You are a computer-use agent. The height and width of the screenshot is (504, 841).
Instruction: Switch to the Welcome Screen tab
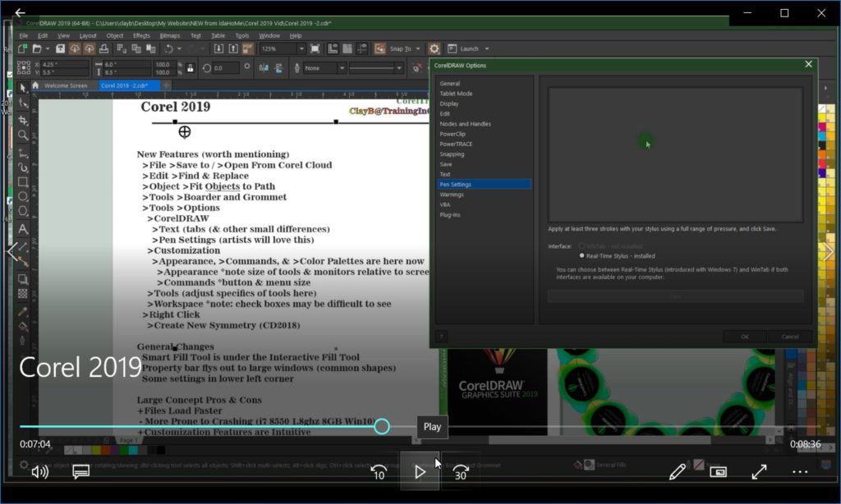click(66, 85)
